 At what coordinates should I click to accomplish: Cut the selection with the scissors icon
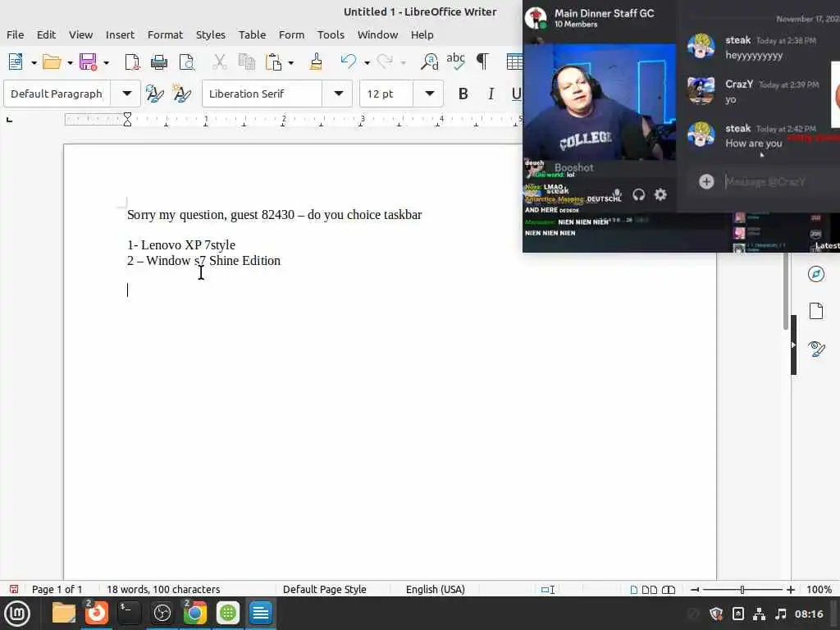click(220, 62)
